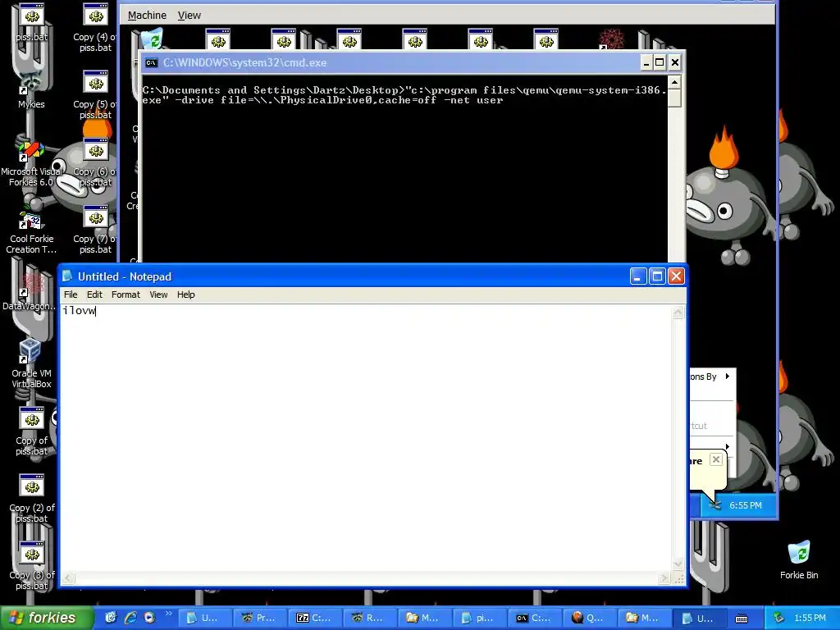The width and height of the screenshot is (840, 630).
Task: Open the VM window's Machine menu
Action: [147, 16]
